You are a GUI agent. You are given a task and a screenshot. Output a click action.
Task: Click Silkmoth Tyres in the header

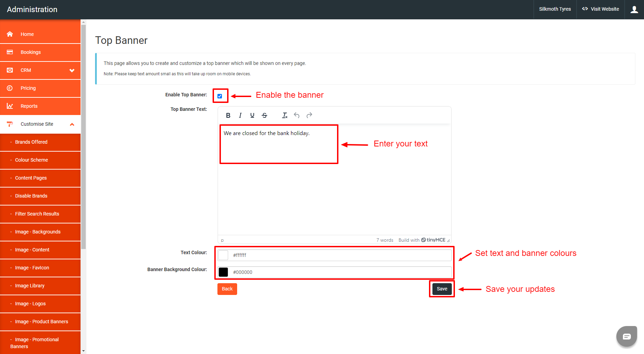(555, 9)
